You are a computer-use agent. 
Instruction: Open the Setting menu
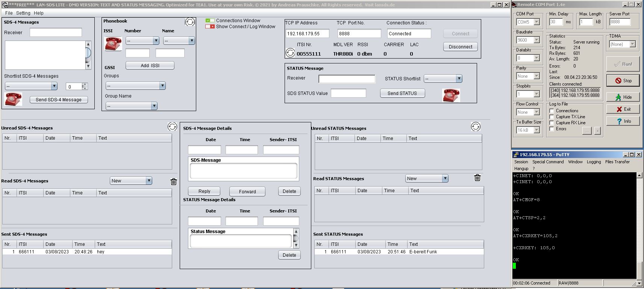[x=23, y=13]
